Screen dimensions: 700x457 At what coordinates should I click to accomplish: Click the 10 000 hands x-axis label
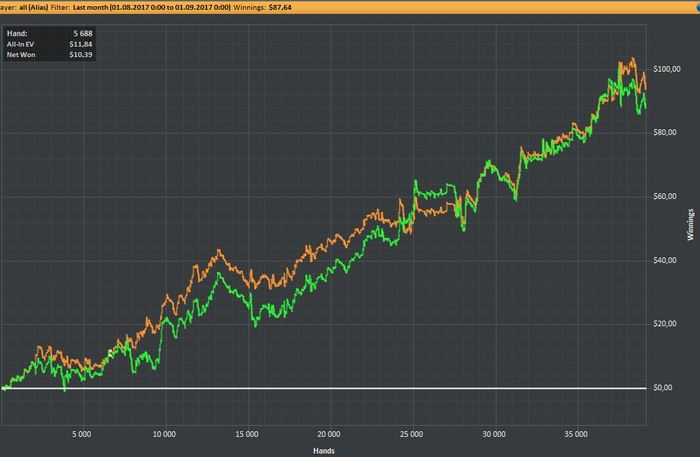coord(164,434)
